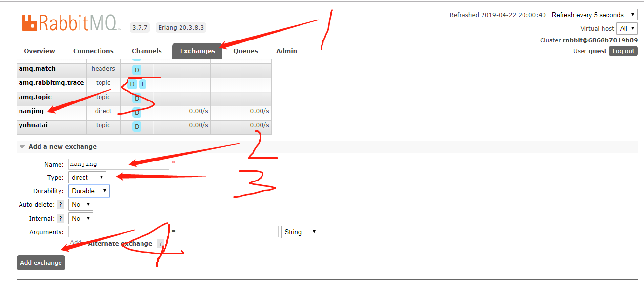Focus the exchange Name input field
Viewport: 644px width, 282px height.
click(x=119, y=164)
